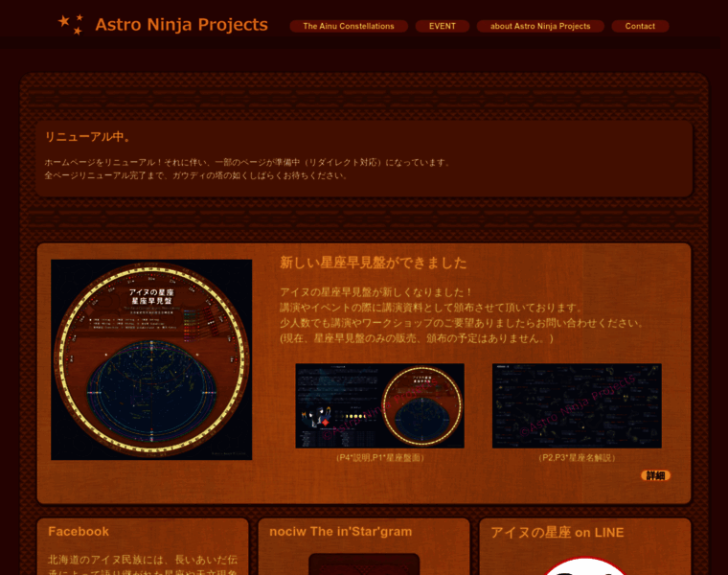Click the 全ページリニューアル完了まで text line
The image size is (728, 575).
point(195,175)
